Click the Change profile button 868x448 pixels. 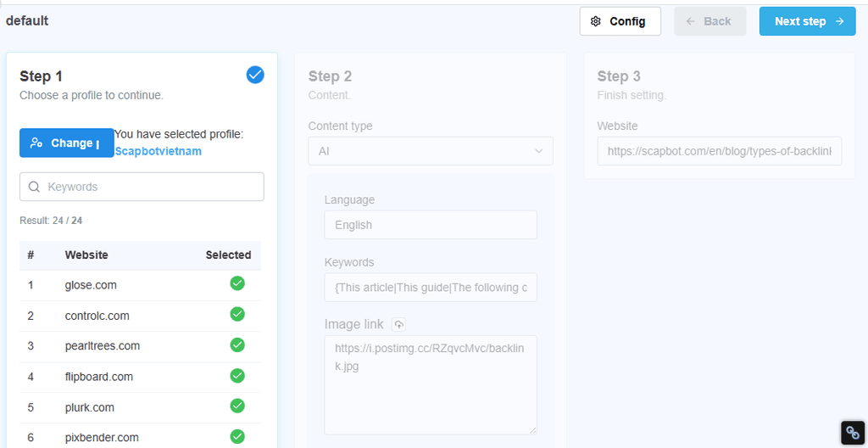pyautogui.click(x=66, y=143)
